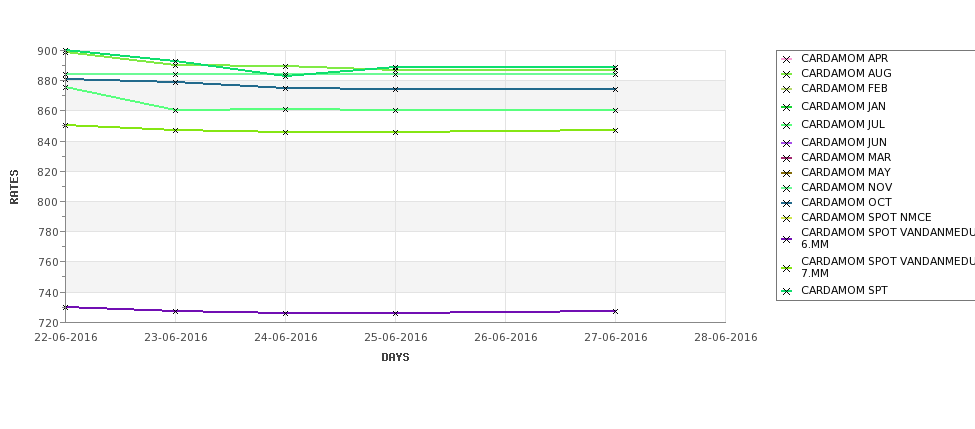This screenshot has width=975, height=429.
Task: Click the CARDAMOM JAN legend marker
Action: pos(787,108)
